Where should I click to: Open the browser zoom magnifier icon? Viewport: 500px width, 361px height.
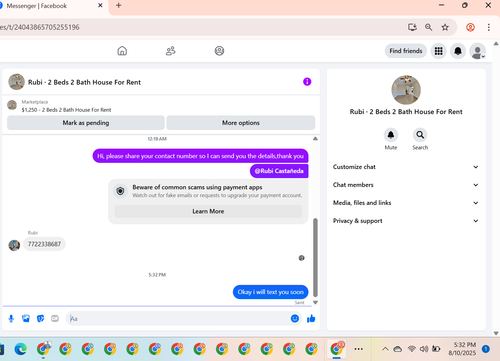point(429,27)
